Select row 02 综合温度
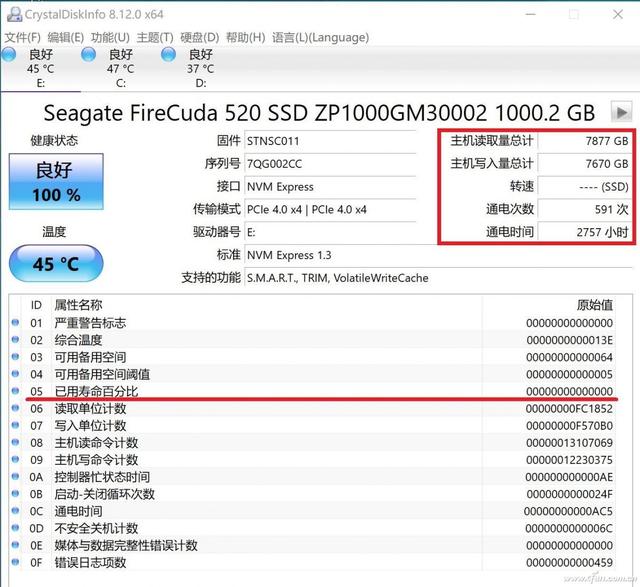Screen dimensions: 640x587 click(313, 340)
